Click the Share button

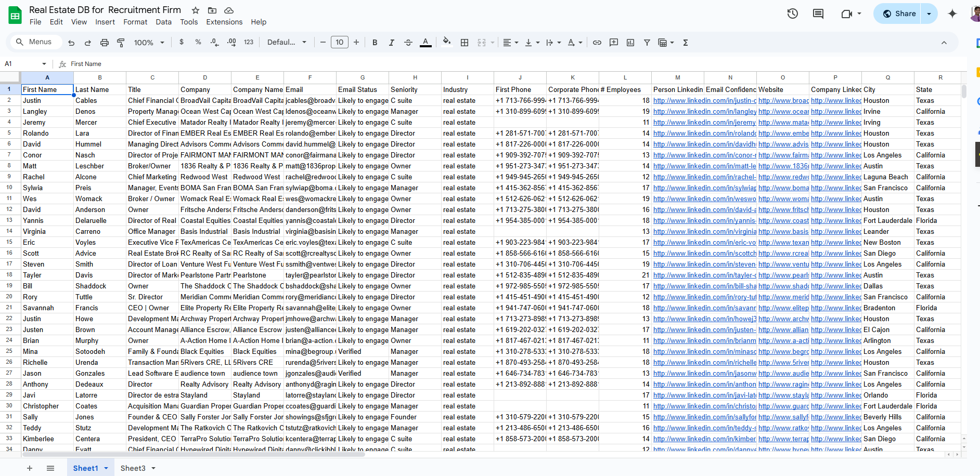point(898,14)
